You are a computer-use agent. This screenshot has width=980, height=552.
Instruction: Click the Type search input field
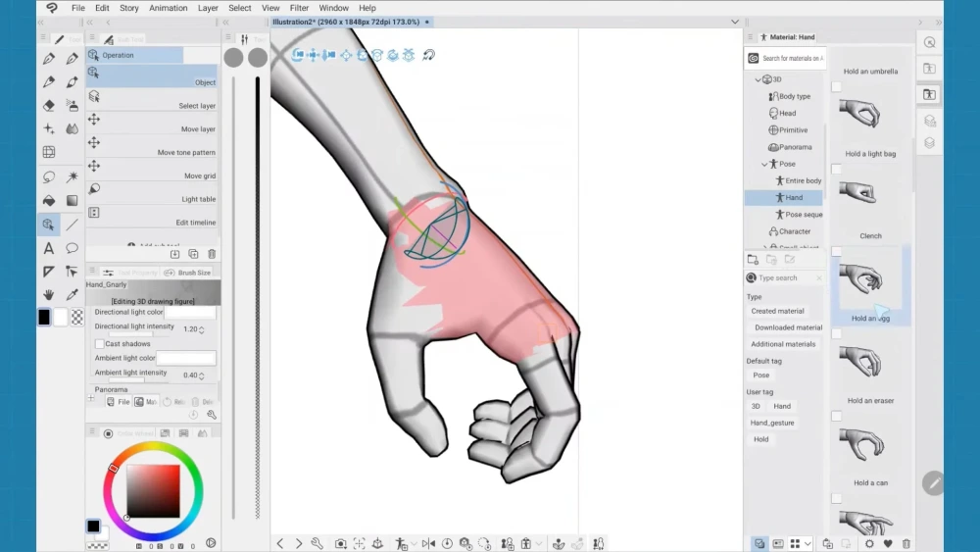coord(785,277)
